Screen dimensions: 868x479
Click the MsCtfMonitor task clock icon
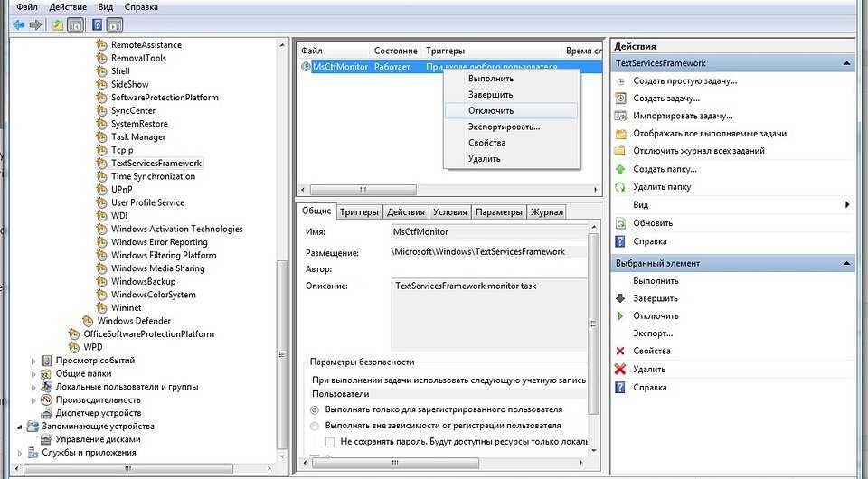pos(306,67)
